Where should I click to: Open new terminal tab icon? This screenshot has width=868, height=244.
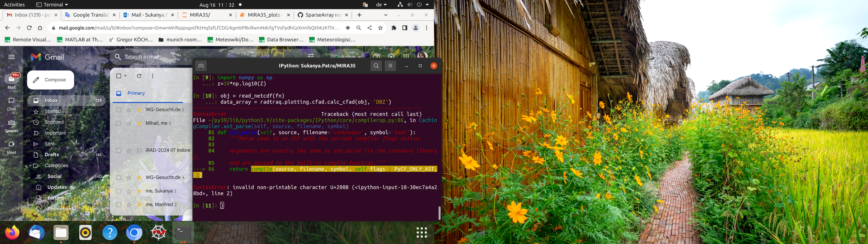(x=201, y=66)
